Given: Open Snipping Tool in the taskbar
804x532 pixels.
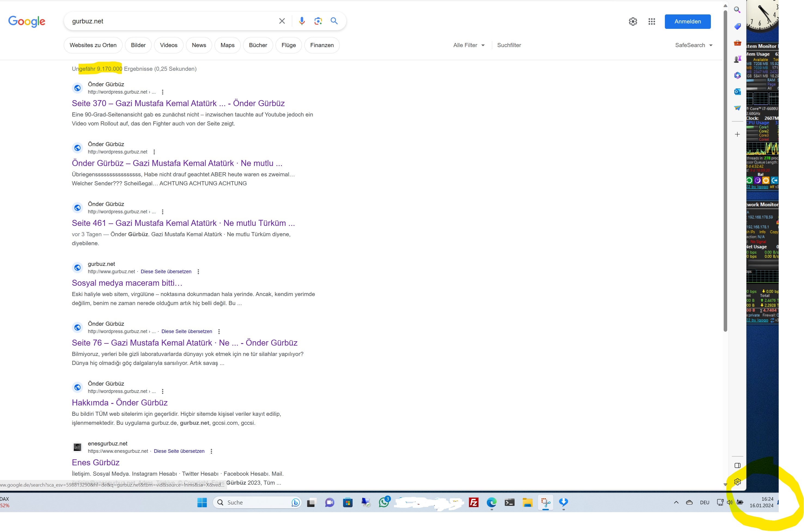Looking at the screenshot, I should 545,503.
